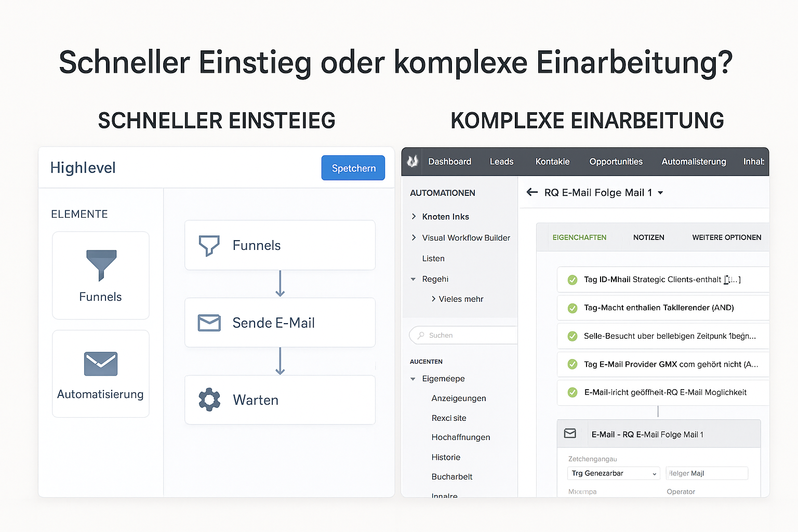This screenshot has height=532, width=798.
Task: Open the Warten workflow step card
Action: [280, 400]
